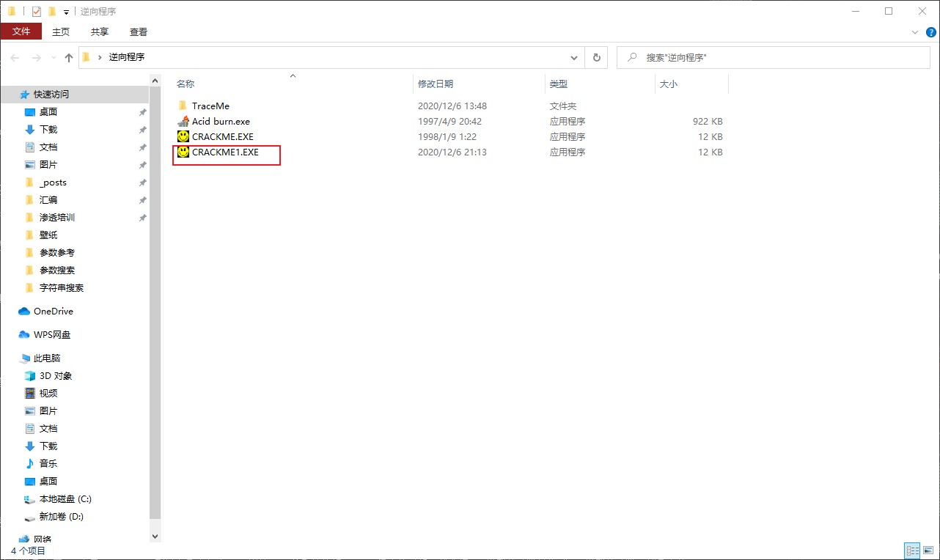This screenshot has width=940, height=560.
Task: Open the Quick Access Toolbar customize dropdown
Action: point(66,12)
